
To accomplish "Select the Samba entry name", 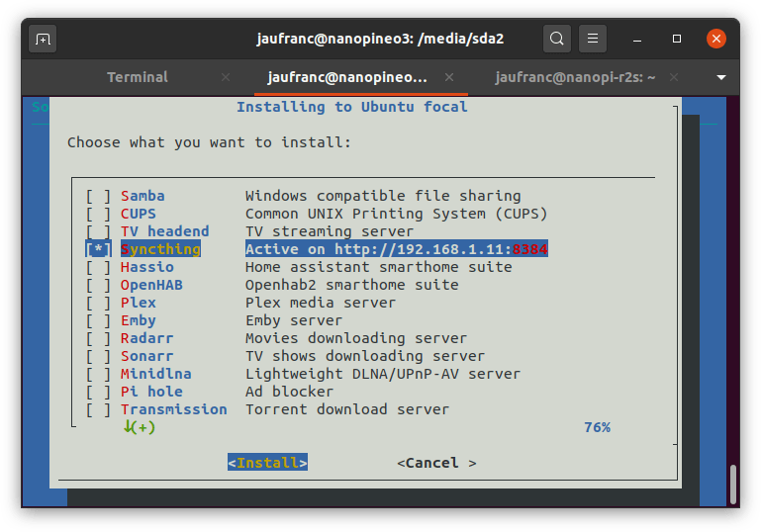I will (x=143, y=196).
